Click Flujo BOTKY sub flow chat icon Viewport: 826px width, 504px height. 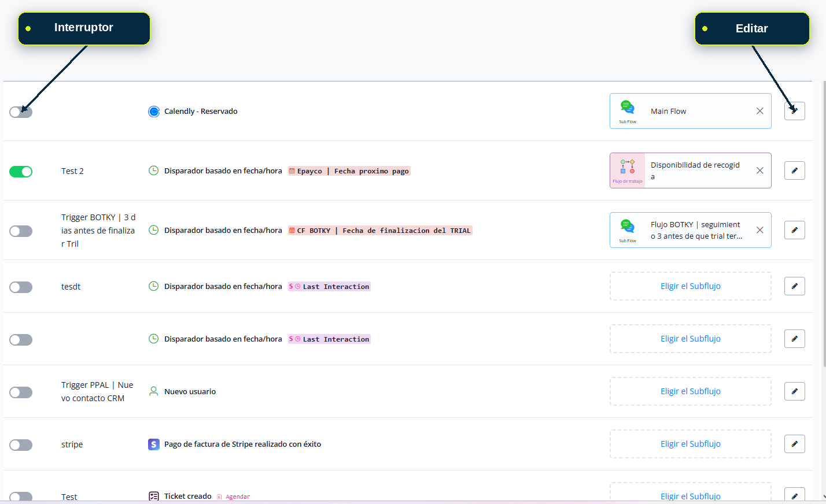628,227
